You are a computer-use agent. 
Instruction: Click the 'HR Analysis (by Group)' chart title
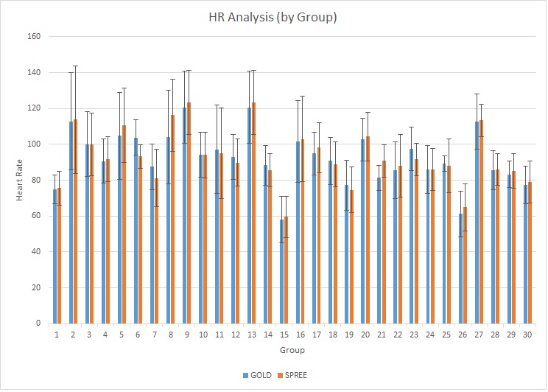tap(274, 16)
